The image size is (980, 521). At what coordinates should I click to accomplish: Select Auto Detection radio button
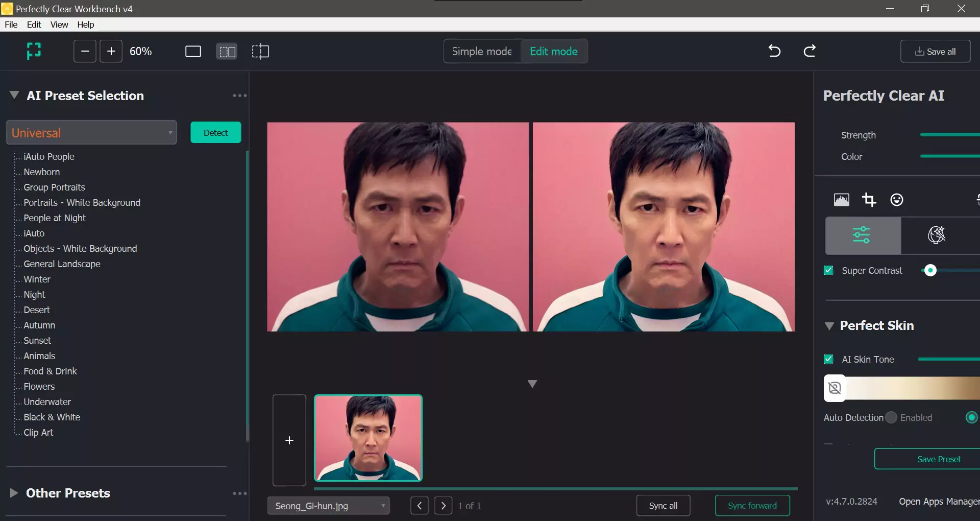click(x=891, y=417)
